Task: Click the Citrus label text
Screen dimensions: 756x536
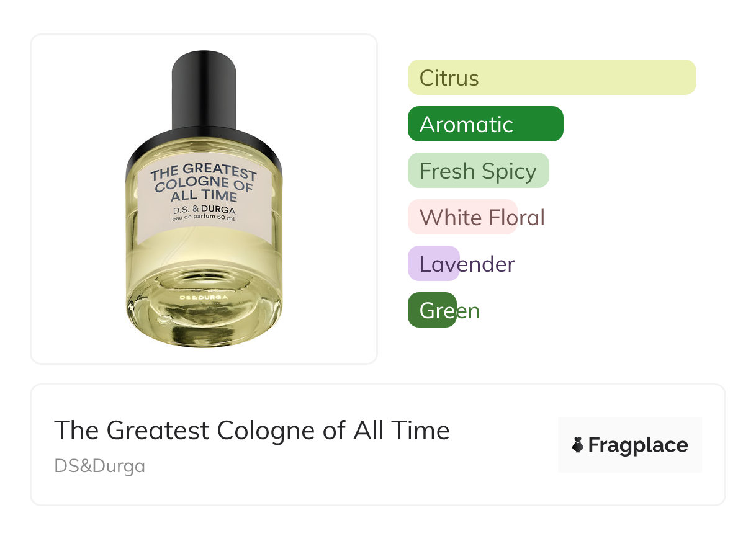Action: (x=449, y=78)
